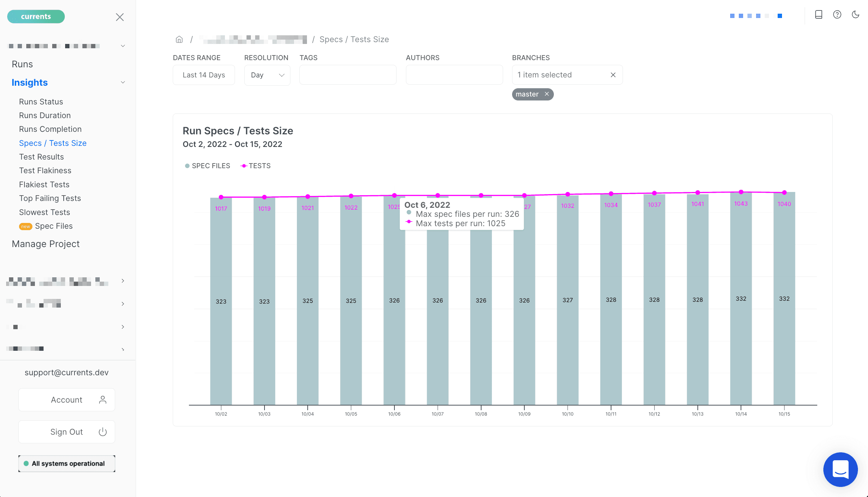868x497 pixels.
Task: Toggle dark mode moon icon
Action: pos(855,14)
